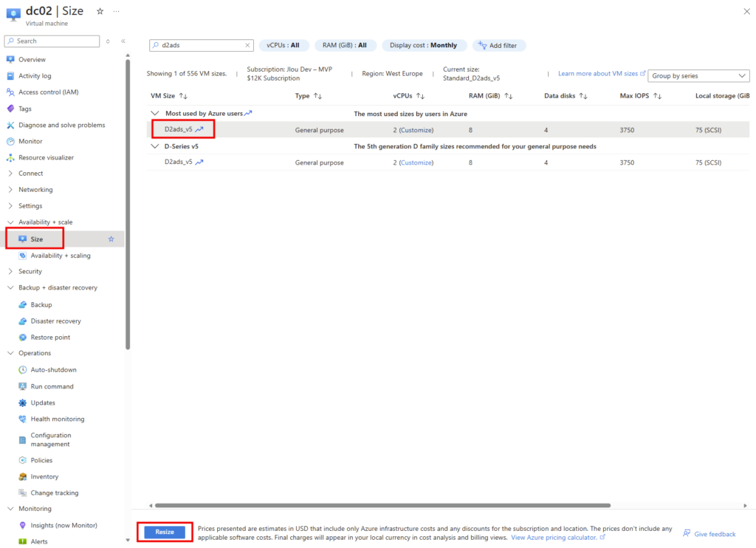Click the Availability + scaling icon
This screenshot has height=548, width=756.
click(x=22, y=256)
